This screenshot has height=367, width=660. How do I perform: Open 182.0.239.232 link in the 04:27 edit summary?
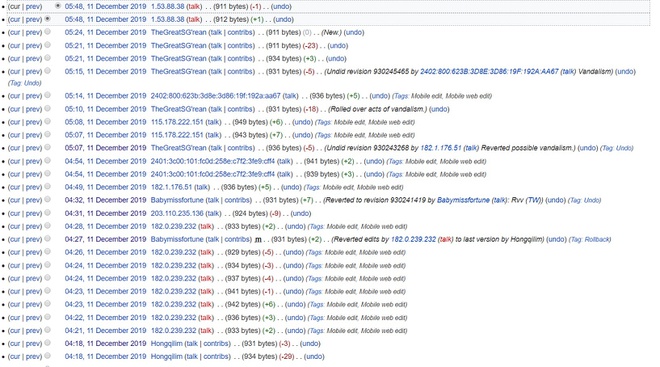pos(413,239)
